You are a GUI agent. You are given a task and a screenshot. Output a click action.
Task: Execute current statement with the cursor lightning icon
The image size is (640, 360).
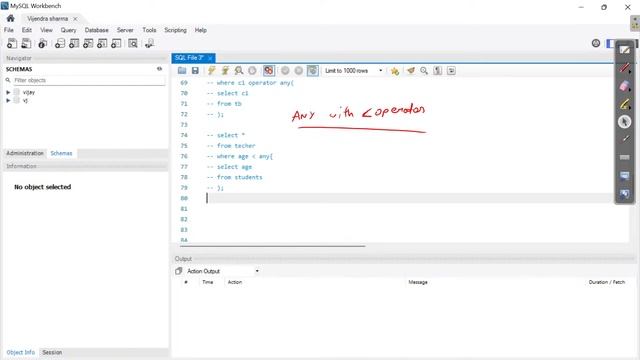pyautogui.click(x=225, y=71)
